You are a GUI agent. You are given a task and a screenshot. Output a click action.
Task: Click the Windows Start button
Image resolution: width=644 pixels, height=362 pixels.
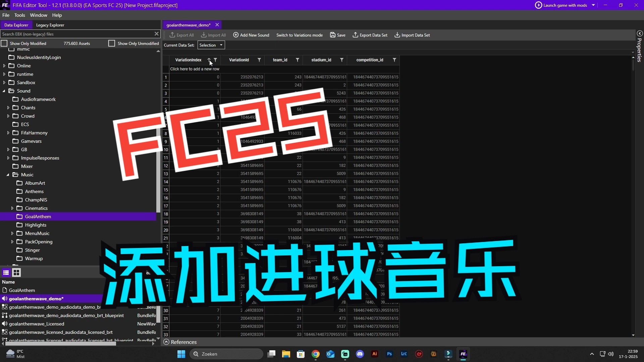coord(181,354)
